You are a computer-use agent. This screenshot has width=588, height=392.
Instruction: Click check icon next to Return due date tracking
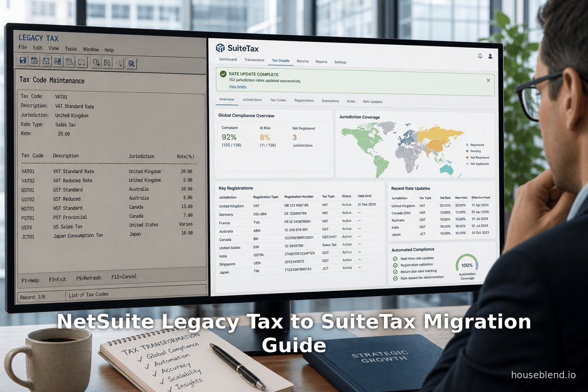pos(395,272)
